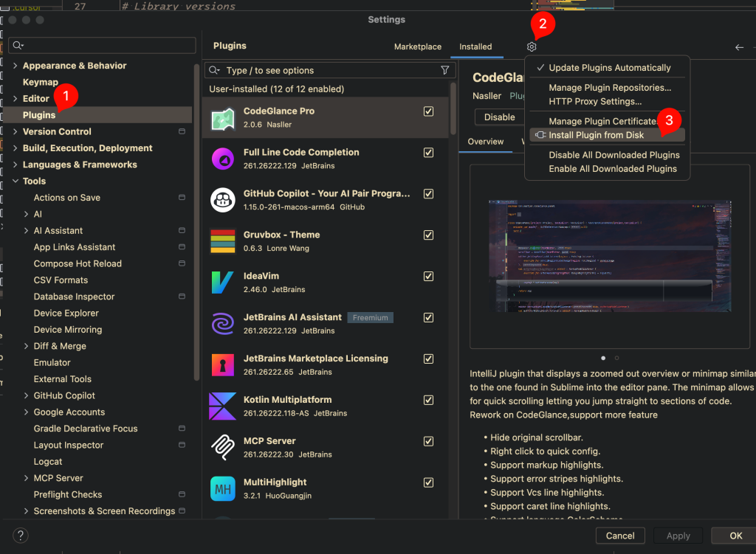
Task: Click project-level icon beside AI Assistant
Action: click(x=182, y=230)
